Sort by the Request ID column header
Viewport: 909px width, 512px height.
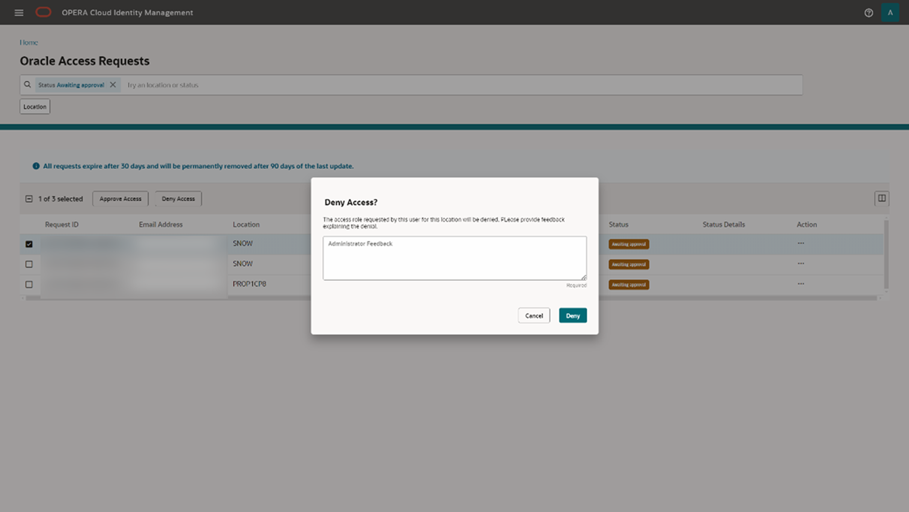click(x=61, y=224)
